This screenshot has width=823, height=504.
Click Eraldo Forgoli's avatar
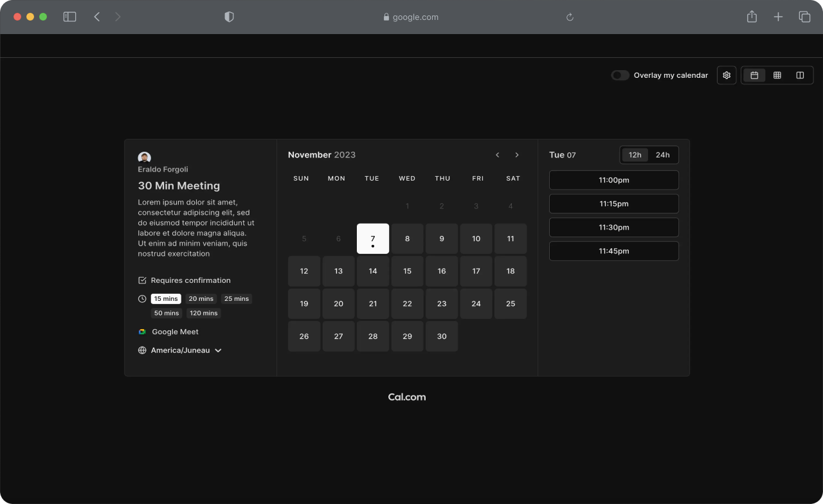(x=144, y=157)
